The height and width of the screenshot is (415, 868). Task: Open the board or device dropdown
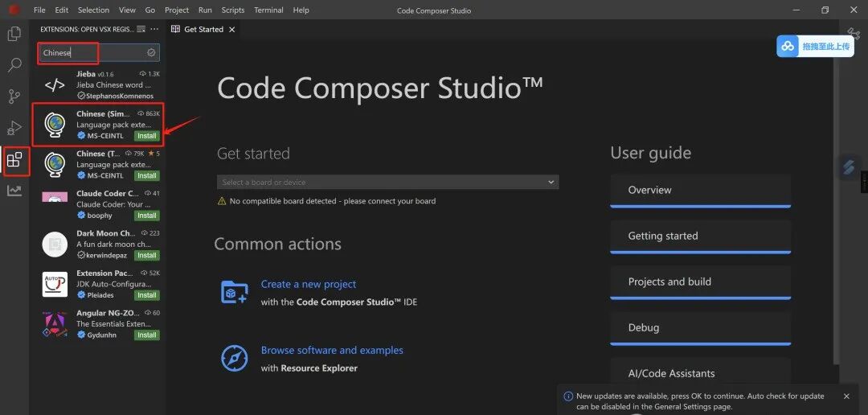click(388, 183)
